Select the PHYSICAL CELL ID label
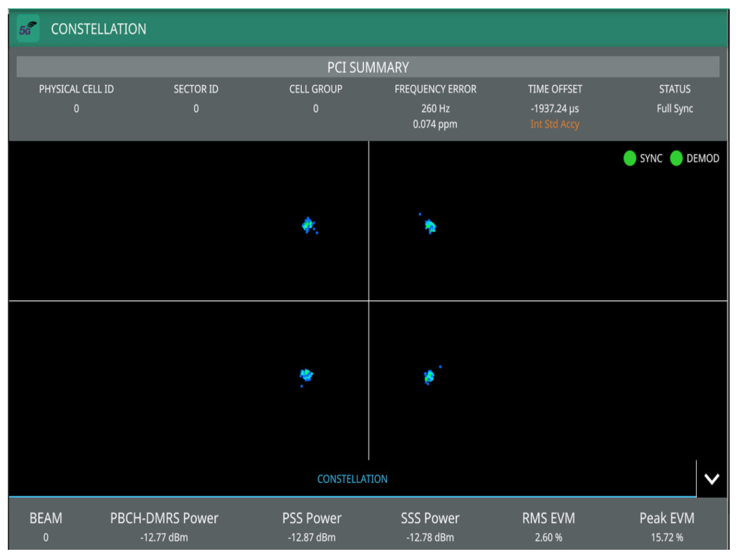This screenshot has height=560, width=737. pos(76,89)
